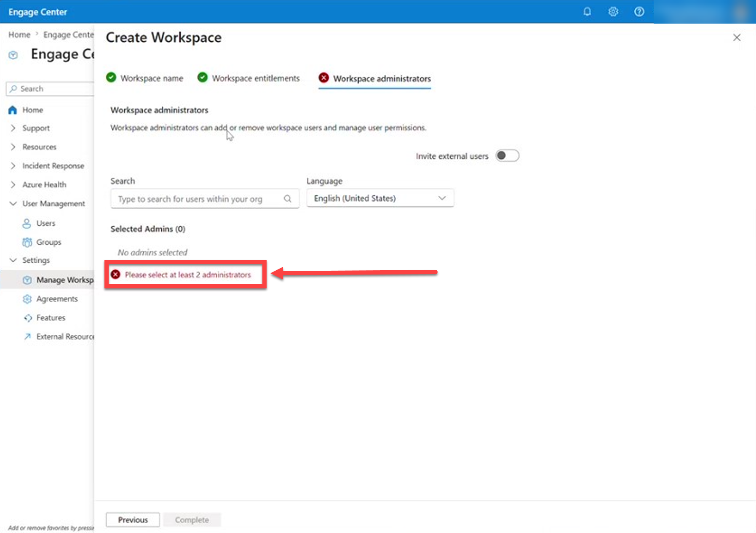The width and height of the screenshot is (756, 533).
Task: Click Engage Center breadcrumb link
Action: [x=69, y=35]
